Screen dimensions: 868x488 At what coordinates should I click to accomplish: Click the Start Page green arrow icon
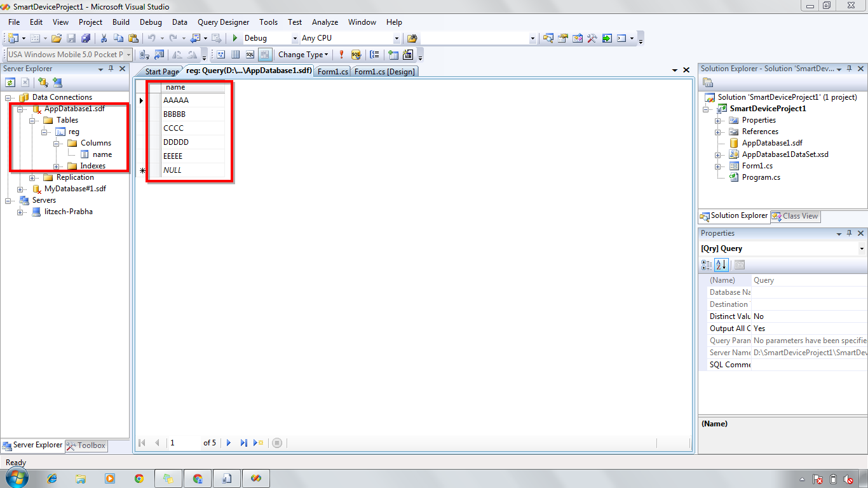607,38
